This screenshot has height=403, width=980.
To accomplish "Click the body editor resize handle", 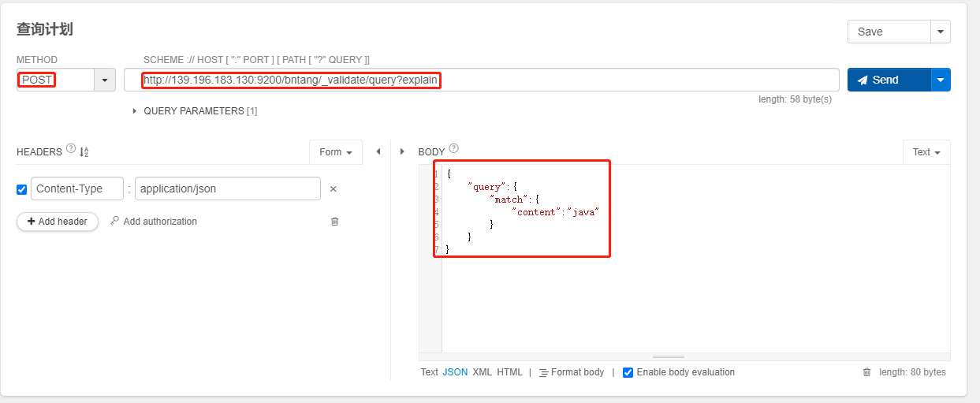I will [669, 356].
